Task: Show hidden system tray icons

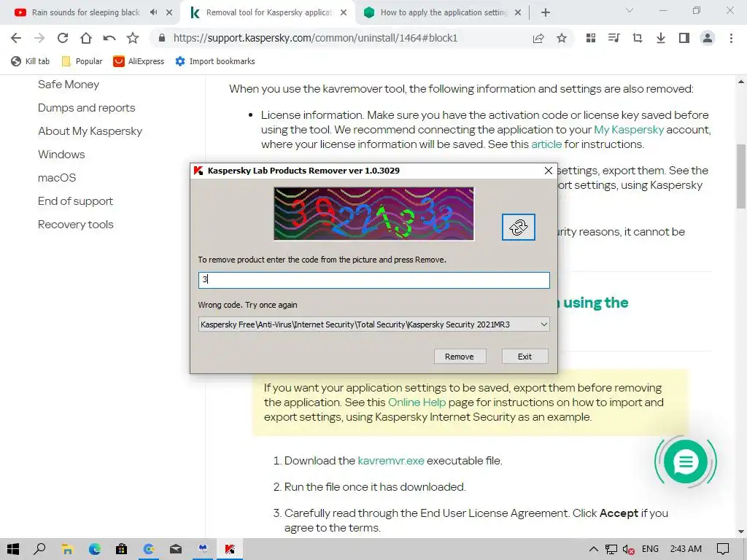Action: (594, 549)
